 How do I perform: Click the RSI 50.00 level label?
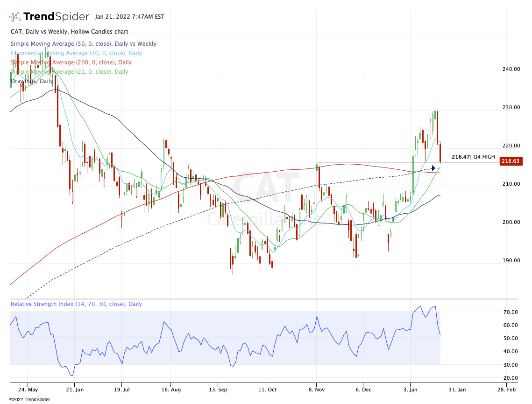pos(511,338)
